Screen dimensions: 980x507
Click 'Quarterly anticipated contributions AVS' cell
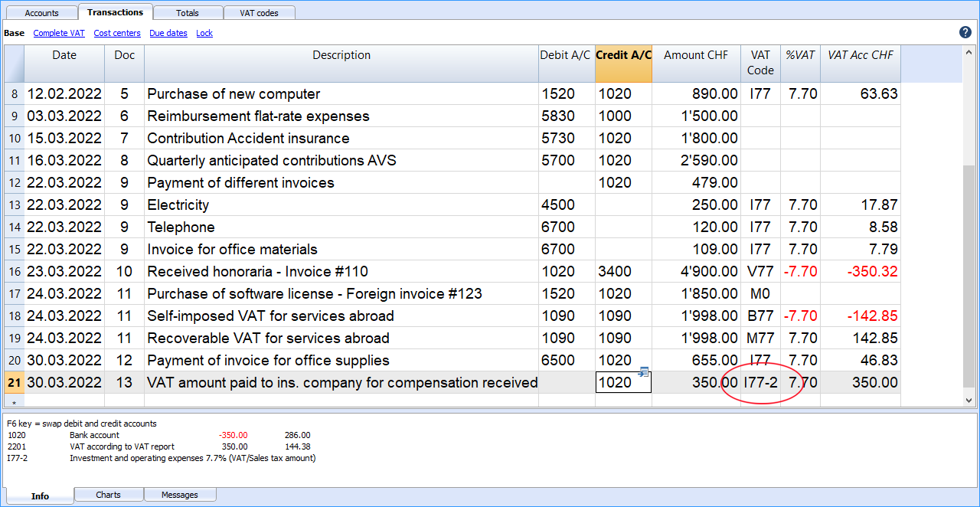(x=341, y=161)
